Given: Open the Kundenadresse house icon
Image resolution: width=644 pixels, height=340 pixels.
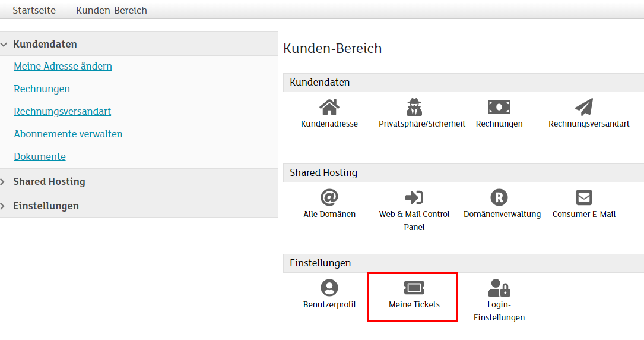Looking at the screenshot, I should click(x=329, y=107).
